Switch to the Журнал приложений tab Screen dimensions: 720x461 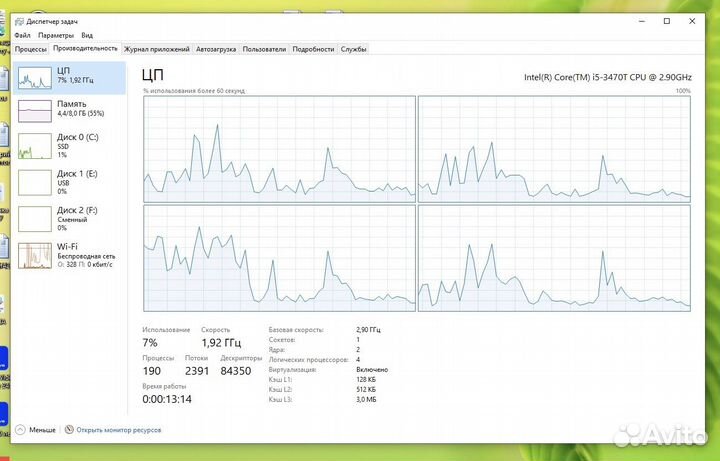(x=157, y=49)
